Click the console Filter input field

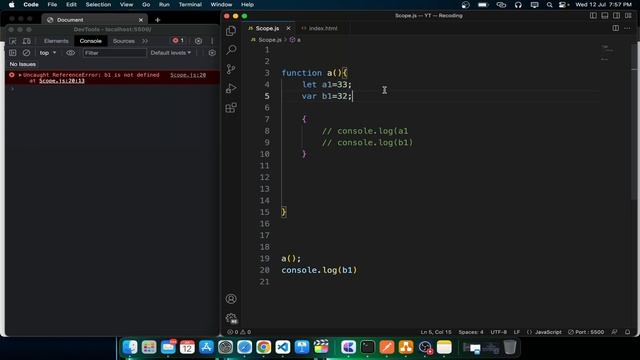(114, 53)
